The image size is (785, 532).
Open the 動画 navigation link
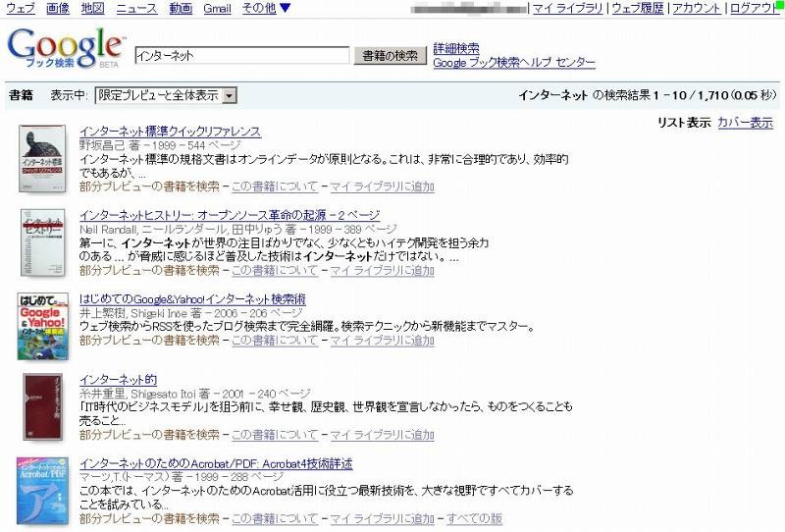pyautogui.click(x=181, y=8)
